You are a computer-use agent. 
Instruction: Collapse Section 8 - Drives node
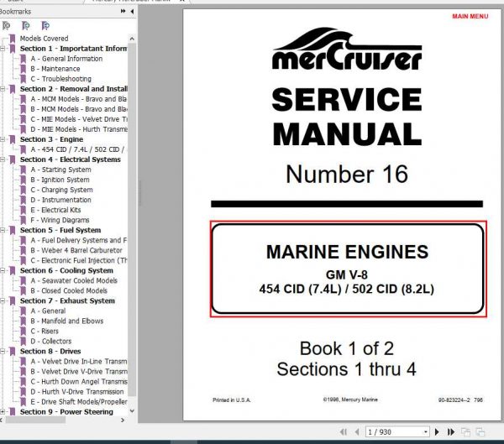[x=3, y=352]
